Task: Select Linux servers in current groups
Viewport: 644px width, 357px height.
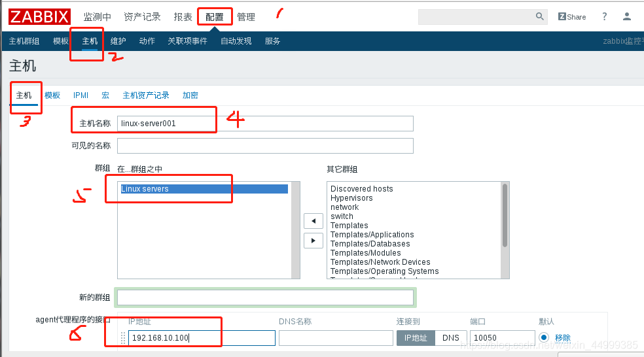Action: 204,189
